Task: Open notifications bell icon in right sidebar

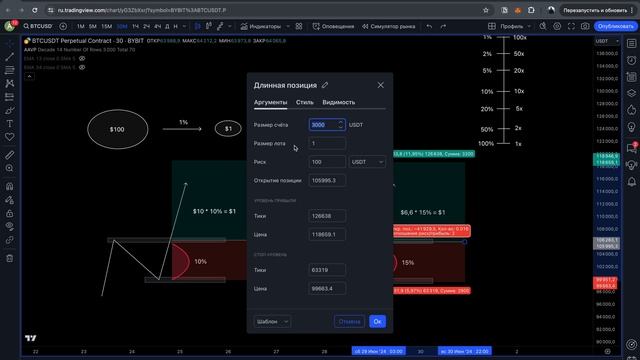Action: click(631, 182)
